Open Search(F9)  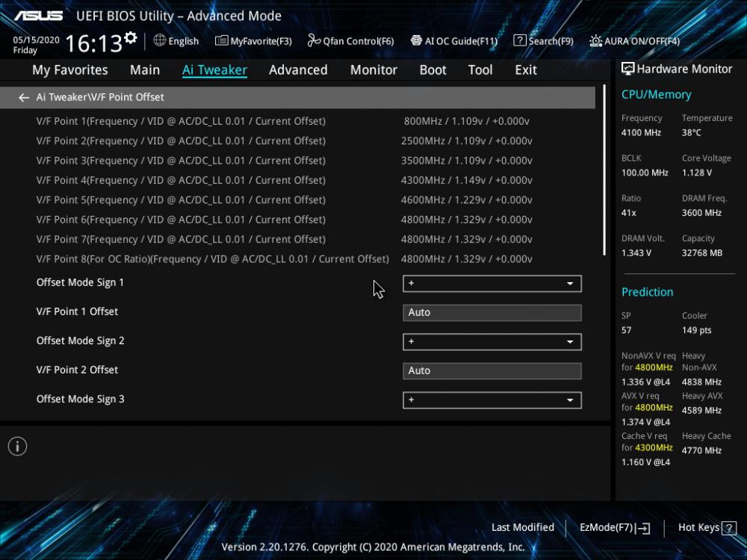(x=543, y=41)
